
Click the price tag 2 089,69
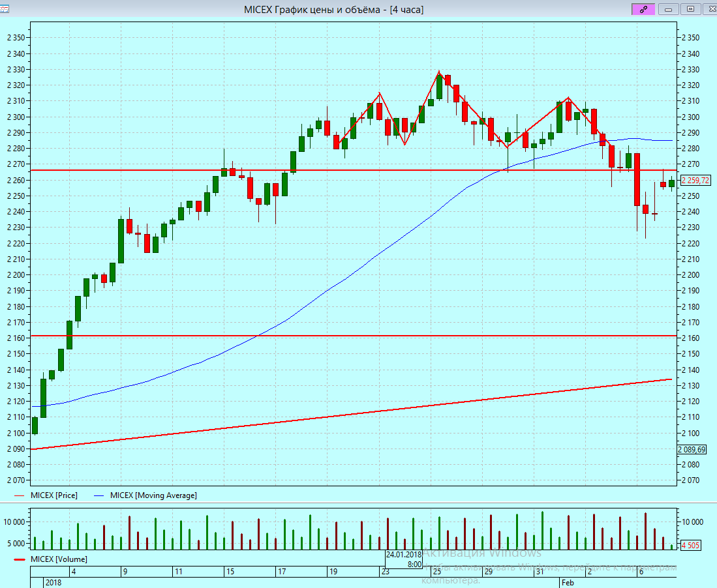[x=692, y=450]
